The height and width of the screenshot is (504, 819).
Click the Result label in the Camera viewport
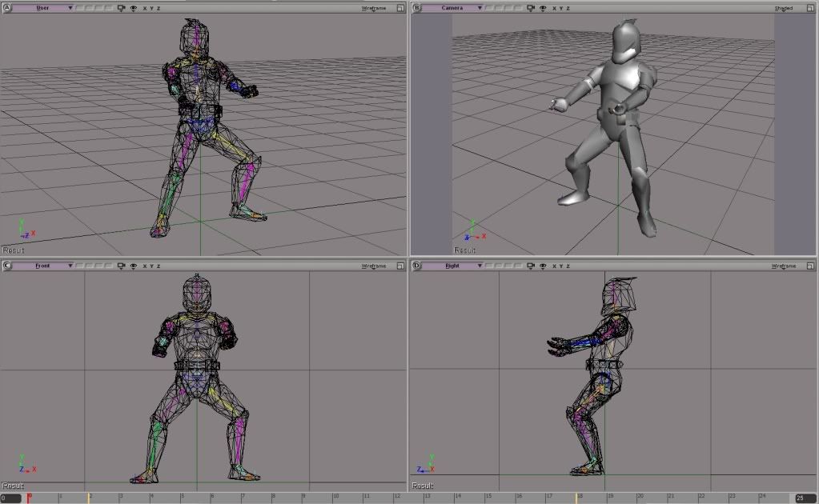[465, 250]
